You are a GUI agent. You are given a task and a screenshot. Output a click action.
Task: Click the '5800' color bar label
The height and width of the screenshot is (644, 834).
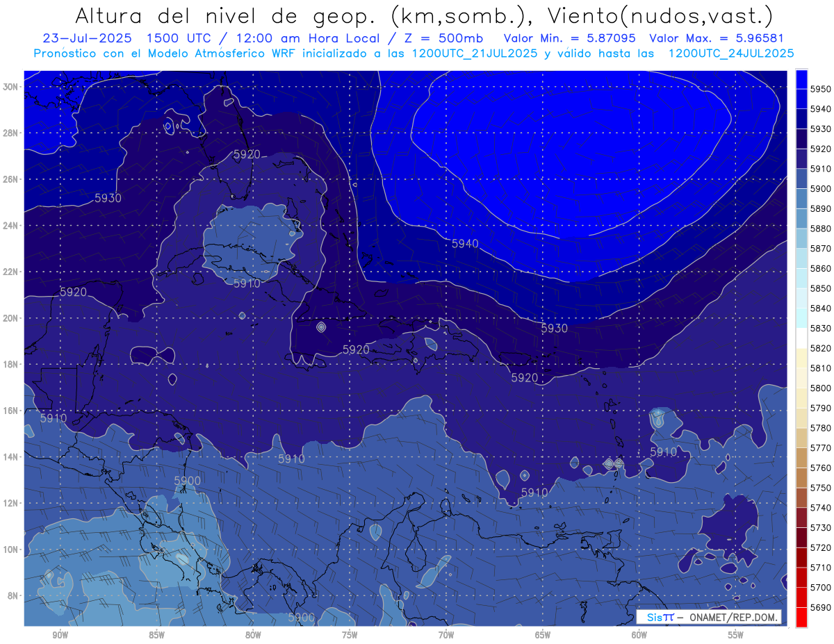pyautogui.click(x=821, y=388)
